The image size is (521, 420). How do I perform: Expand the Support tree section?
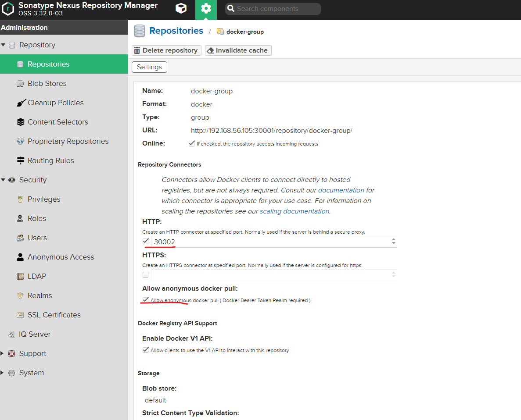pos(3,353)
